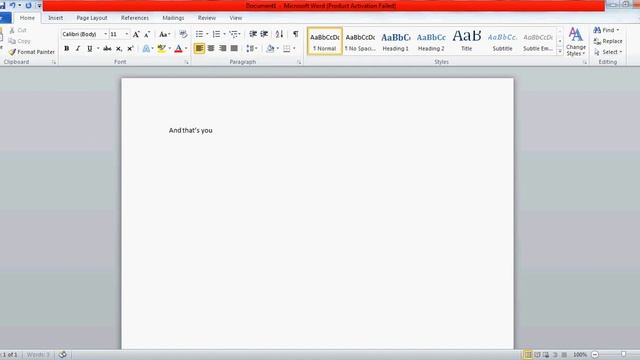This screenshot has height=360, width=640.
Task: Click Text Effects icon
Action: [146, 49]
